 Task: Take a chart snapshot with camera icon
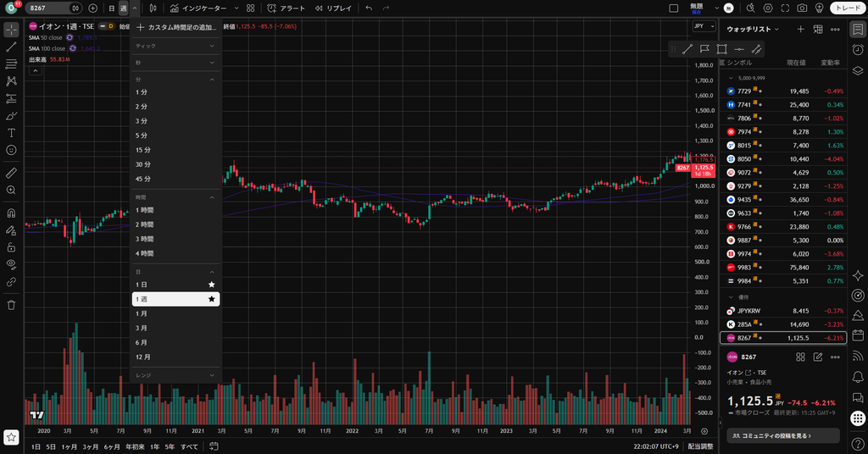point(802,8)
